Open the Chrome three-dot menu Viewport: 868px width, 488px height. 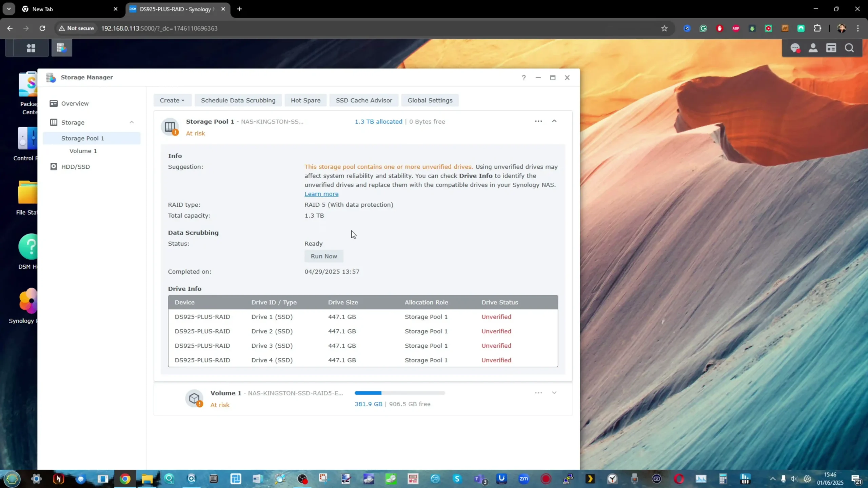pos(858,28)
